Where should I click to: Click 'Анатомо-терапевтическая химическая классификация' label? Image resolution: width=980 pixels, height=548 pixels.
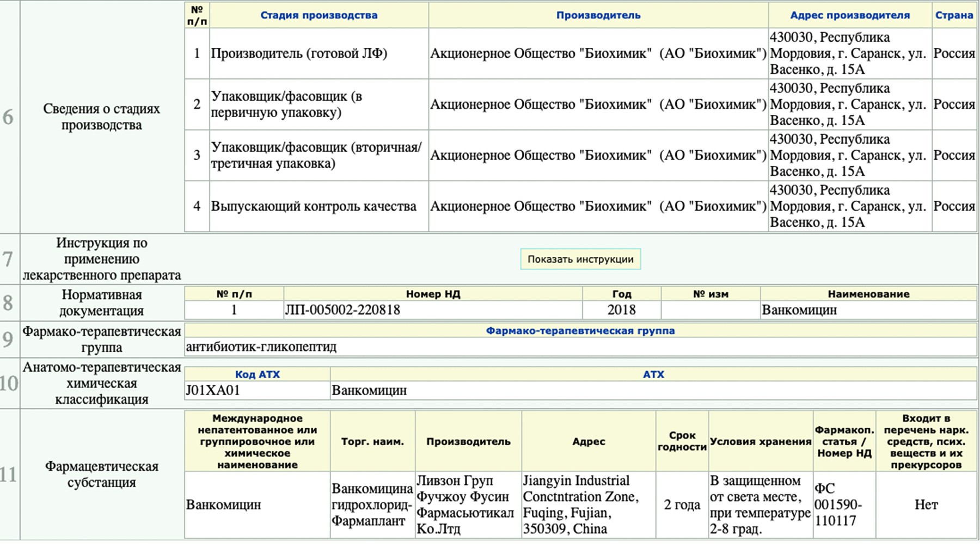point(102,383)
